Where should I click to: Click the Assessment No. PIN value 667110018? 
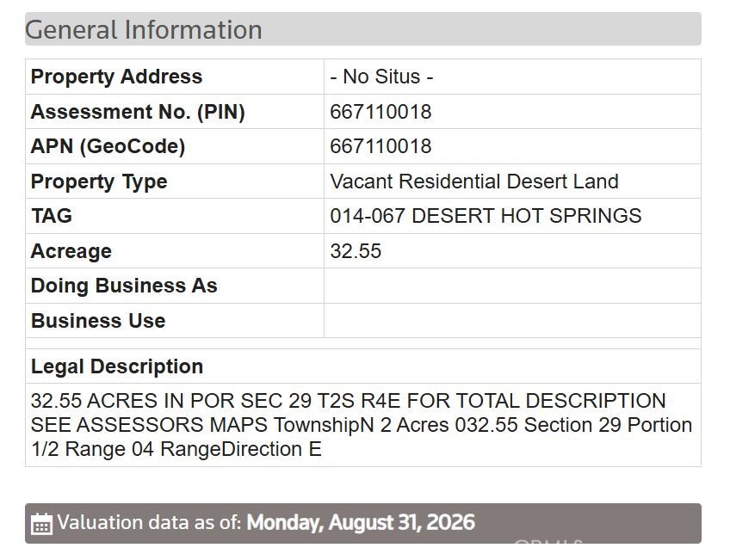(380, 112)
